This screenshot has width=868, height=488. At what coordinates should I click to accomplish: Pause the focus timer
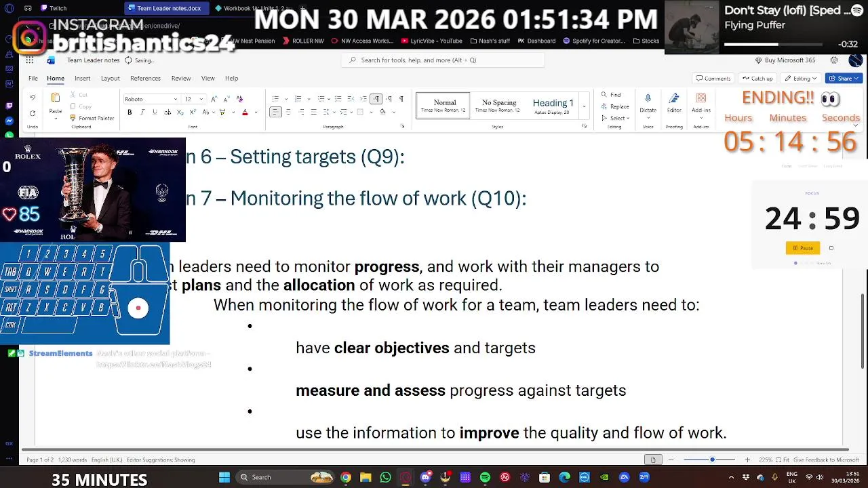coord(803,248)
